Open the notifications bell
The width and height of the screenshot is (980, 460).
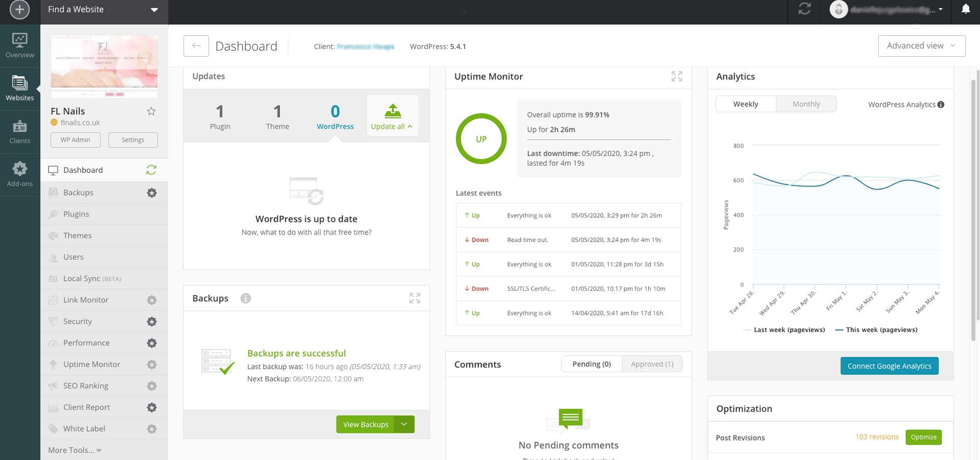pyautogui.click(x=965, y=9)
